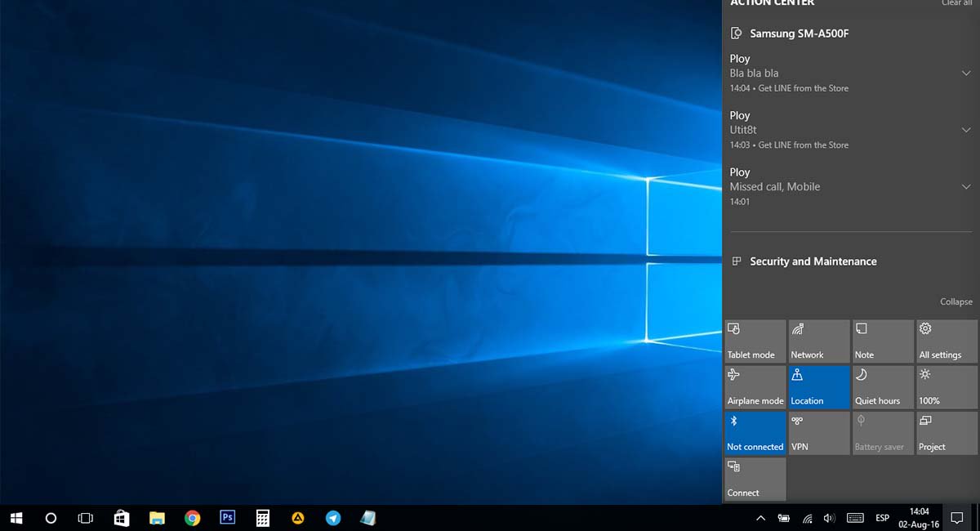Open the yellow triangle app on taskbar
Image resolution: width=980 pixels, height=531 pixels.
[298, 518]
